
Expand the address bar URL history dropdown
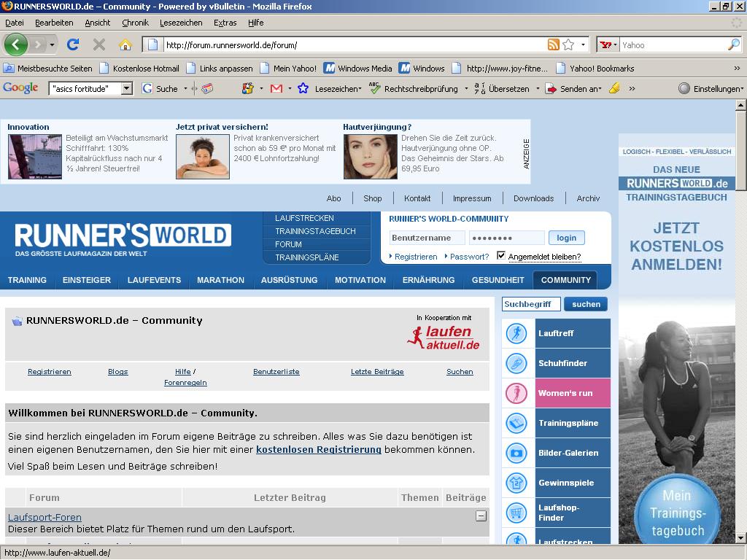[583, 45]
